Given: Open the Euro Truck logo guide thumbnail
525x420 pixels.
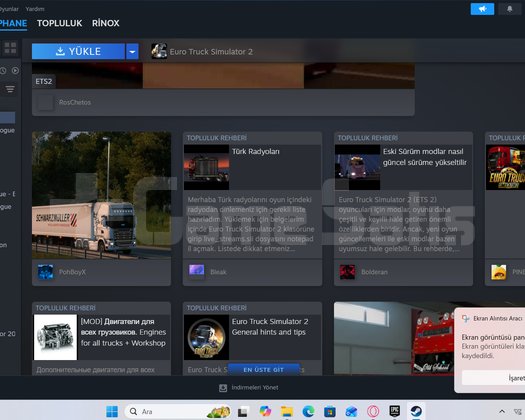Looking at the screenshot, I should coord(506,167).
